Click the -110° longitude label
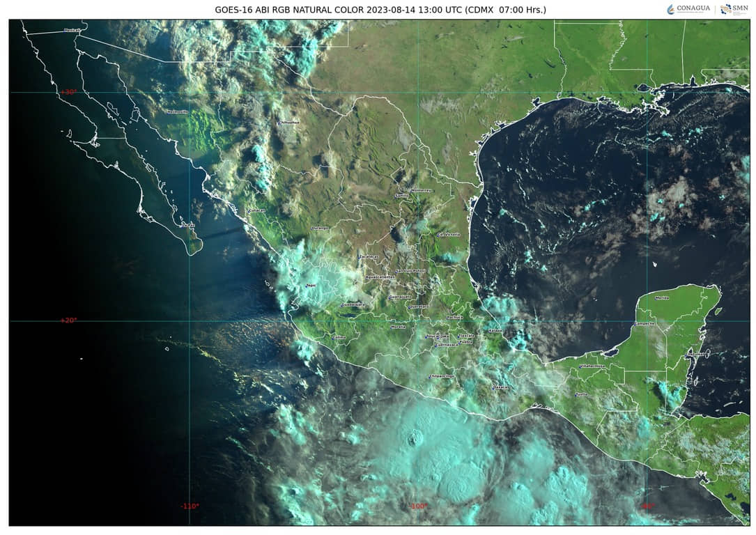The image size is (756, 535). 190,506
